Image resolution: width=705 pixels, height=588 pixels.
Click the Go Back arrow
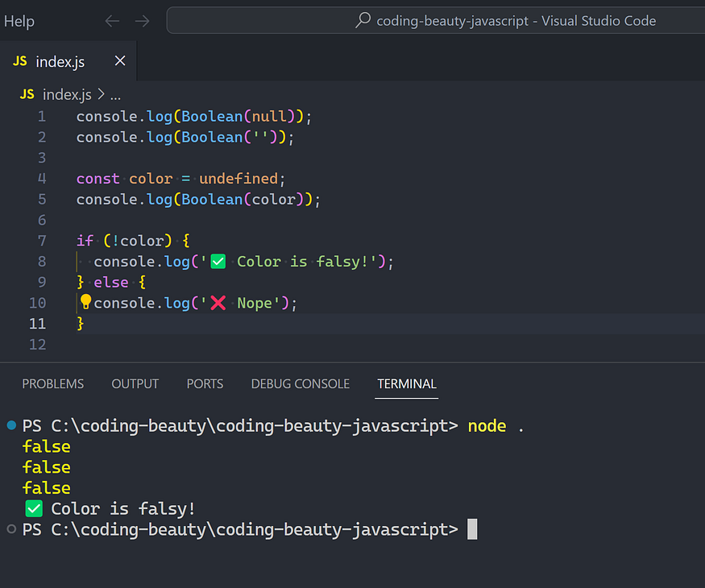click(x=112, y=21)
